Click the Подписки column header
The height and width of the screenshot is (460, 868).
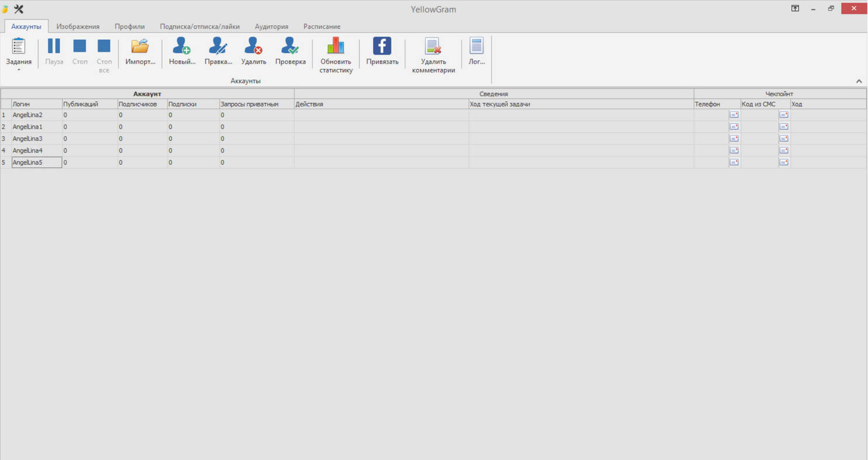pyautogui.click(x=193, y=104)
